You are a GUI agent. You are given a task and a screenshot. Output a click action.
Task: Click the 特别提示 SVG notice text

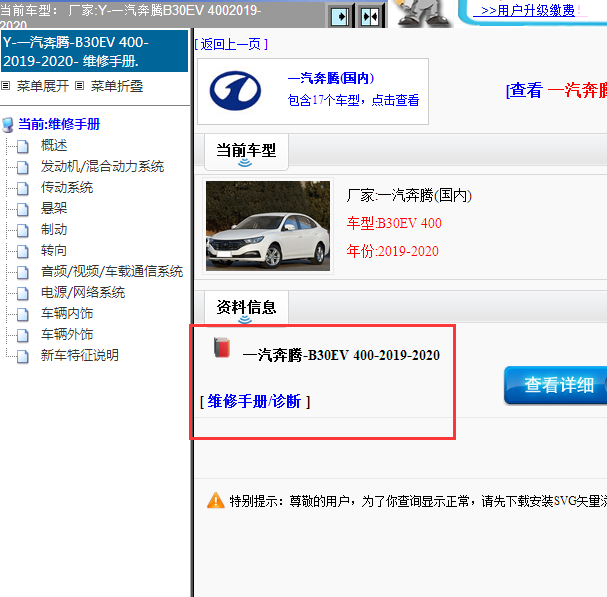point(418,501)
